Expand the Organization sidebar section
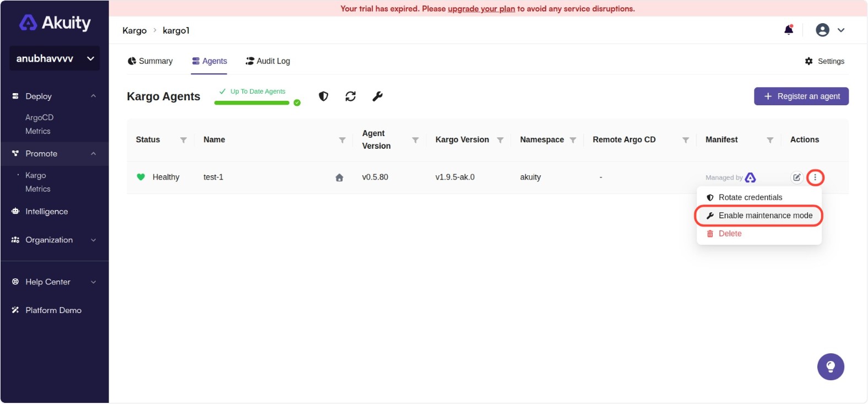This screenshot has width=868, height=404. tap(93, 240)
